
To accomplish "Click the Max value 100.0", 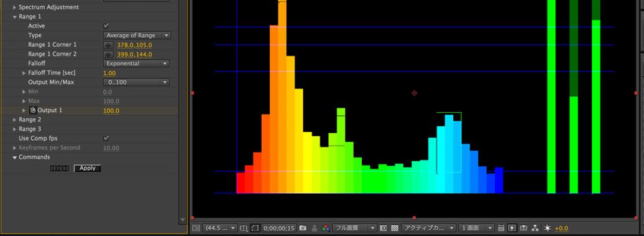I will pyautogui.click(x=111, y=101).
